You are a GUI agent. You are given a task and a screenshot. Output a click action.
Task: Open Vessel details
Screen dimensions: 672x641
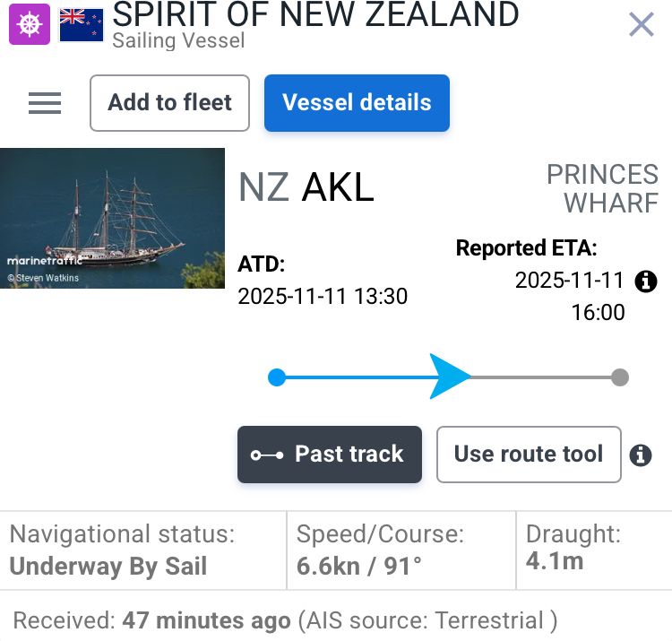pos(357,103)
